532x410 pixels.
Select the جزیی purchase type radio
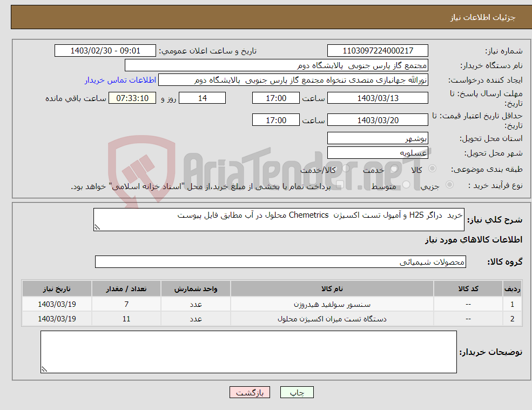(x=449, y=185)
